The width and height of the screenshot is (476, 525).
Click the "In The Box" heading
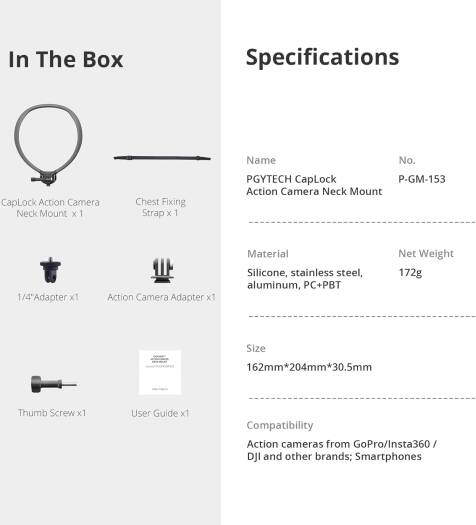[x=66, y=60]
